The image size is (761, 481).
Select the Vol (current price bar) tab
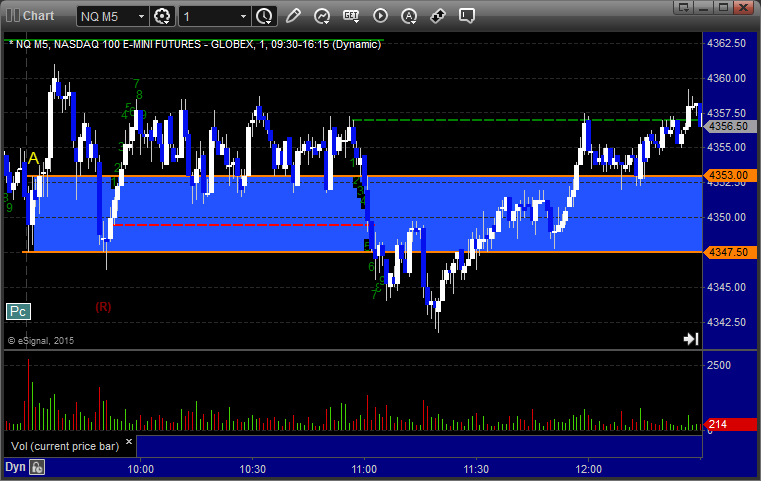[x=65, y=446]
